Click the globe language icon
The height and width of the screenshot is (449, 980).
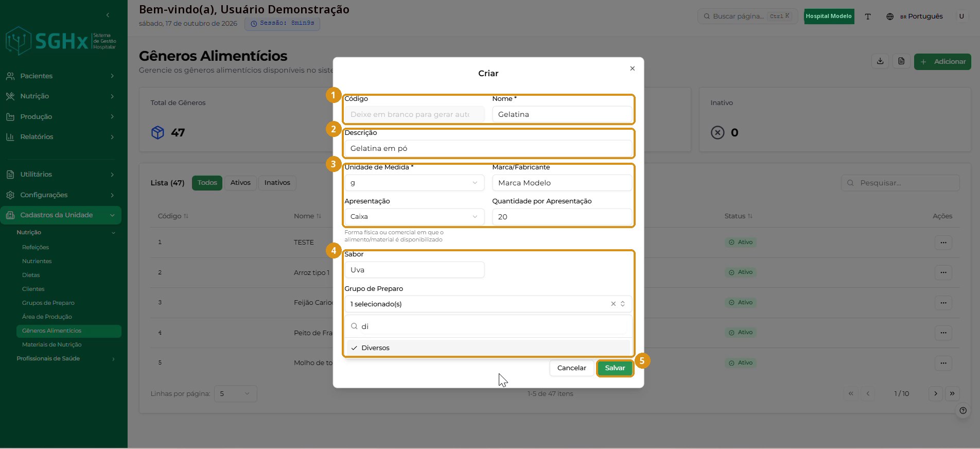(890, 16)
